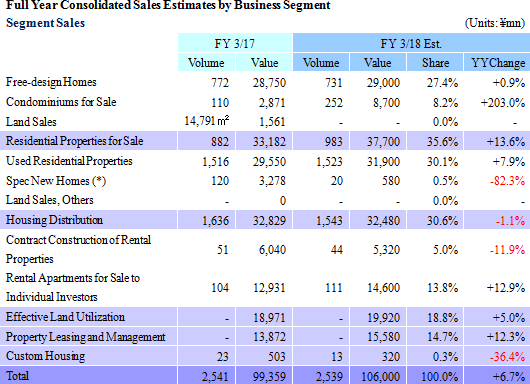Click the Spec New Homes (*) label
Image resolution: width=530 pixels, height=384 pixels.
(56, 181)
